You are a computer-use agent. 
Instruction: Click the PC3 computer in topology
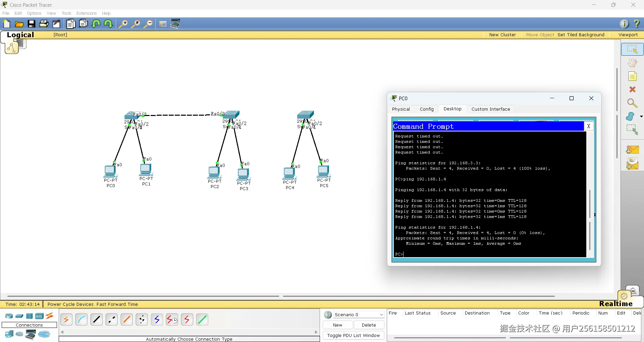pyautogui.click(x=244, y=175)
